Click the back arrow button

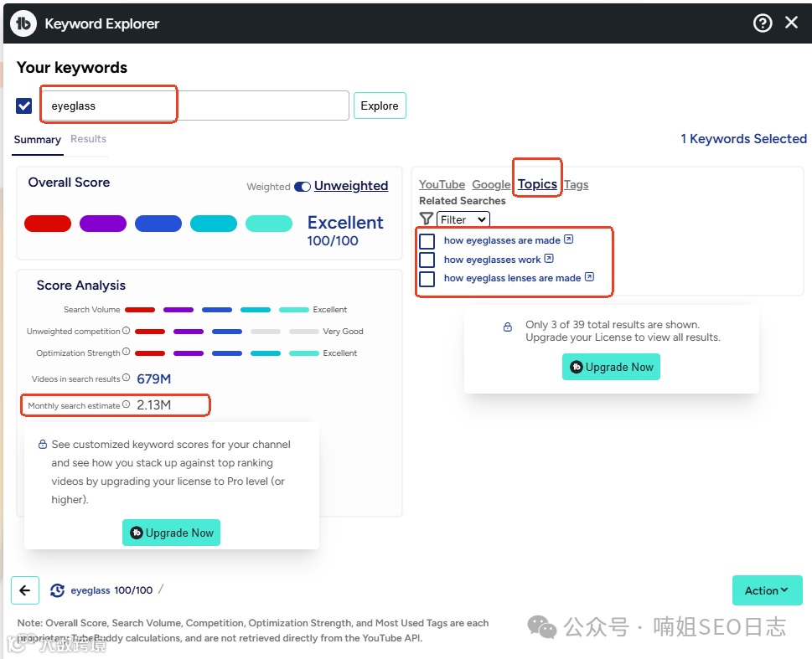point(25,590)
